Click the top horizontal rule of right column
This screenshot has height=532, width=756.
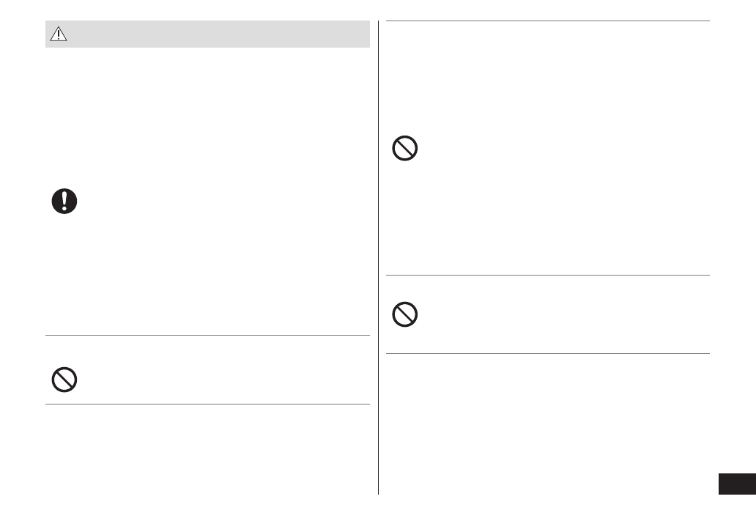pos(547,21)
